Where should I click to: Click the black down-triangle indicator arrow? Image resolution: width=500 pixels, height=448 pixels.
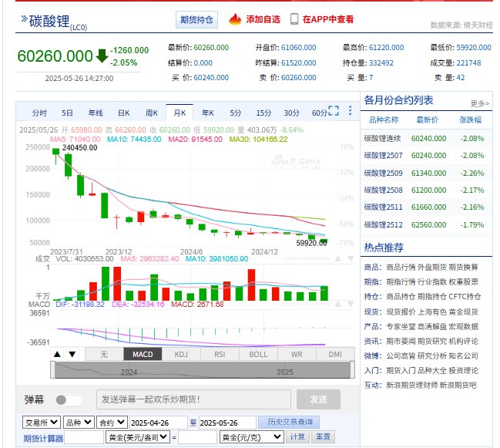coord(72,354)
